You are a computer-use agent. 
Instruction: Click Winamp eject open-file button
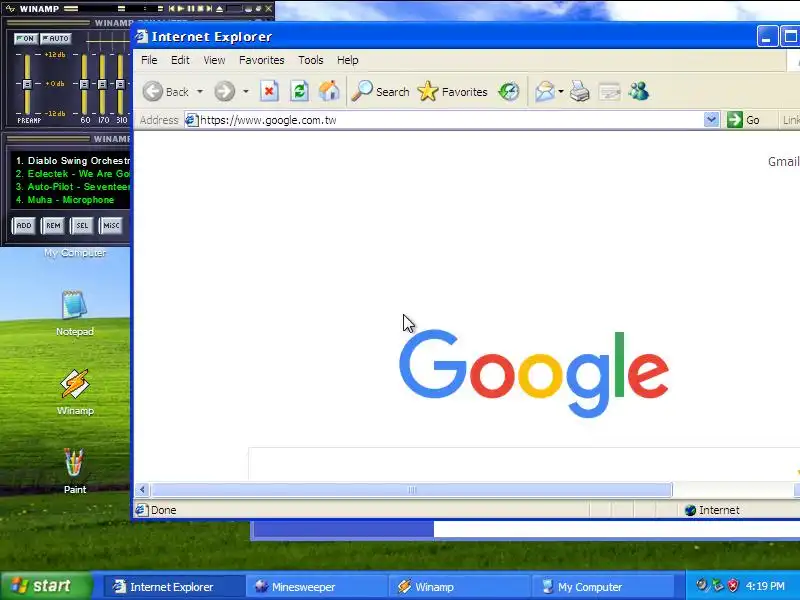pyautogui.click(x=219, y=9)
